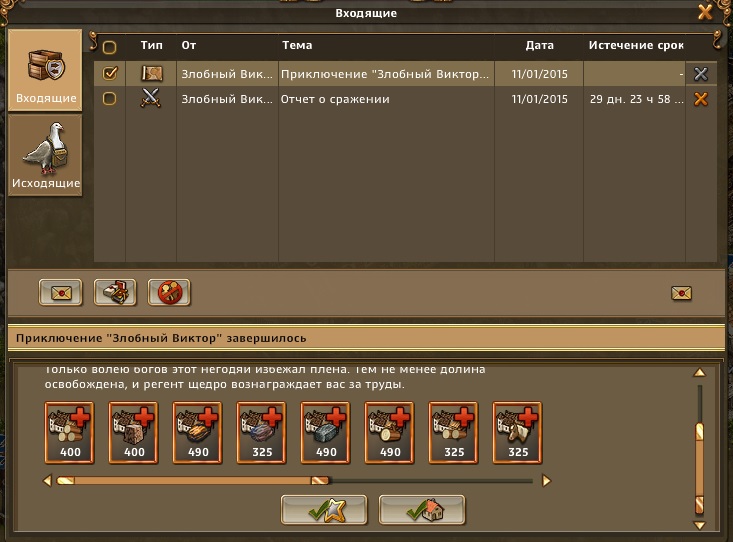Viewport: 733px width, 542px height.
Task: Click the left arrow of the rewards scroller
Action: click(x=47, y=480)
